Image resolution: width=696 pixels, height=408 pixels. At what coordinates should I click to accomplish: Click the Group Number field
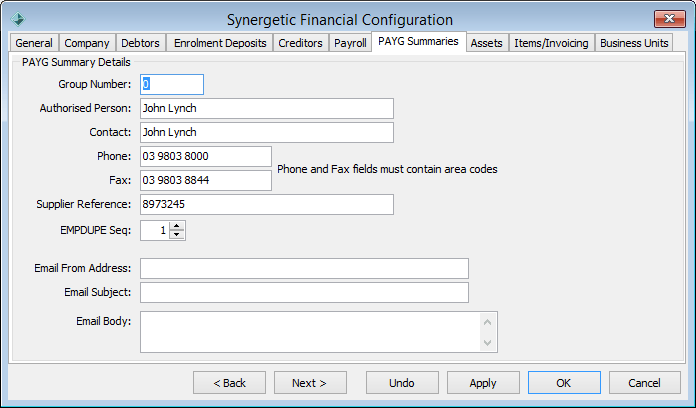[x=172, y=84]
